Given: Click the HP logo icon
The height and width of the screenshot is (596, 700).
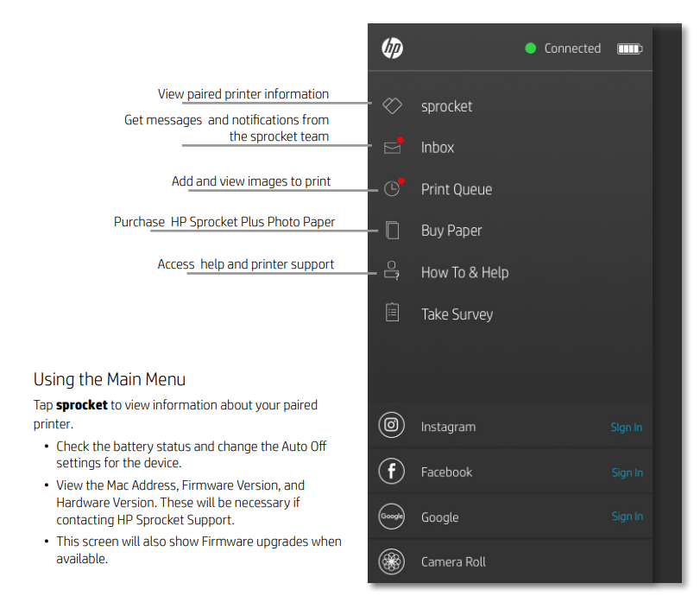Looking at the screenshot, I should (393, 48).
